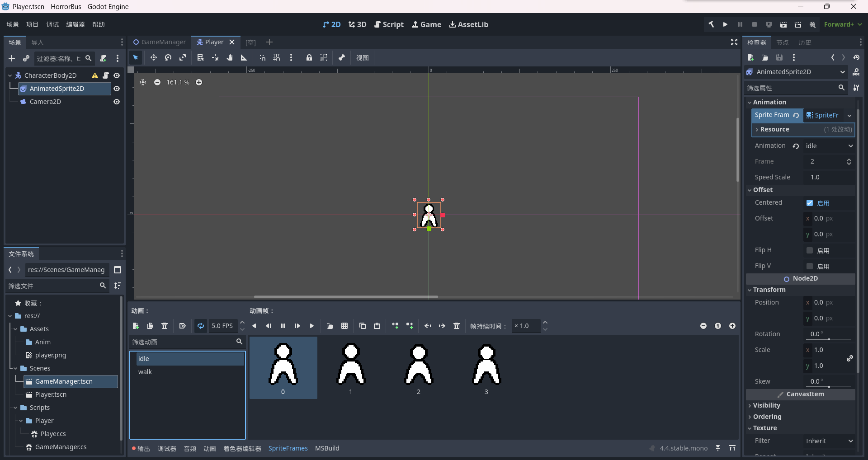This screenshot has height=460, width=868.
Task: Zoom in on the 2D viewport
Action: click(x=199, y=82)
